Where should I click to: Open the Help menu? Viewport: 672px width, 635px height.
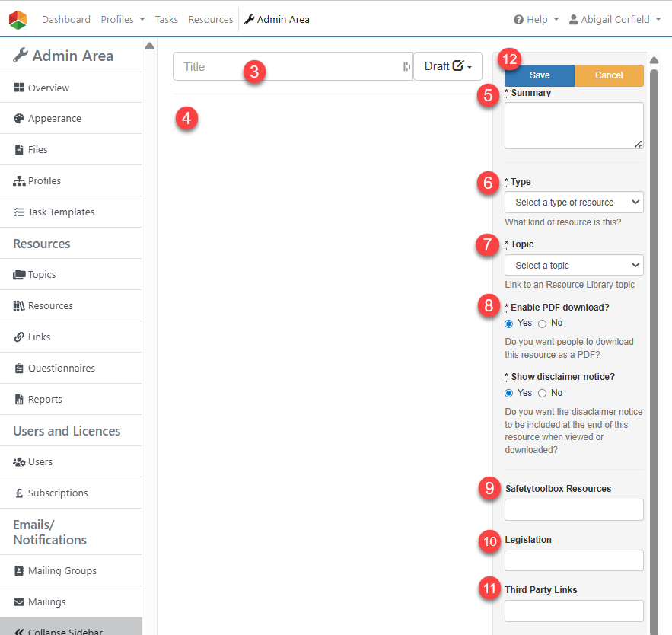click(537, 19)
